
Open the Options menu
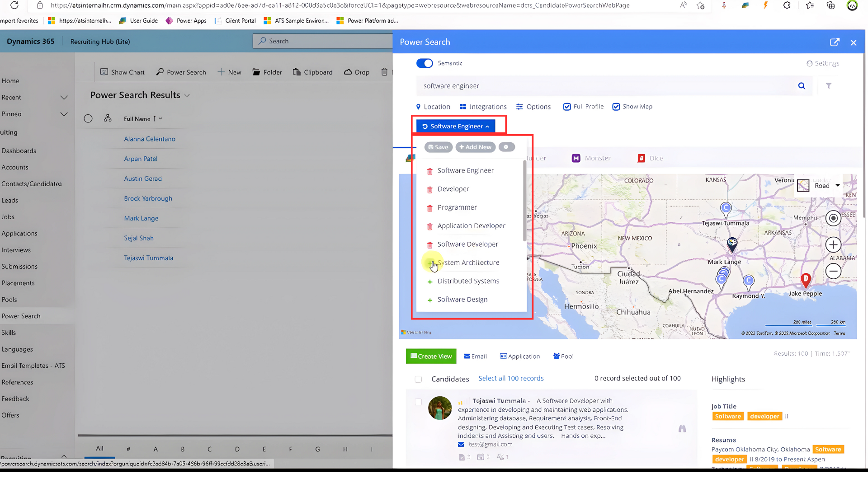click(533, 107)
